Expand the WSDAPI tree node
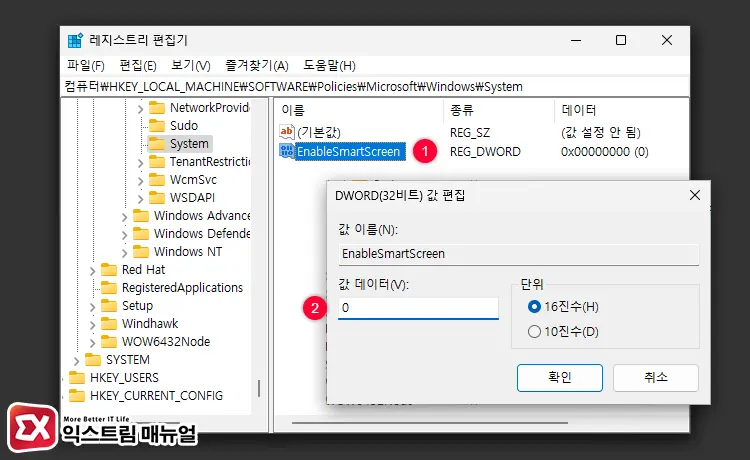This screenshot has width=750, height=460. coord(140,199)
